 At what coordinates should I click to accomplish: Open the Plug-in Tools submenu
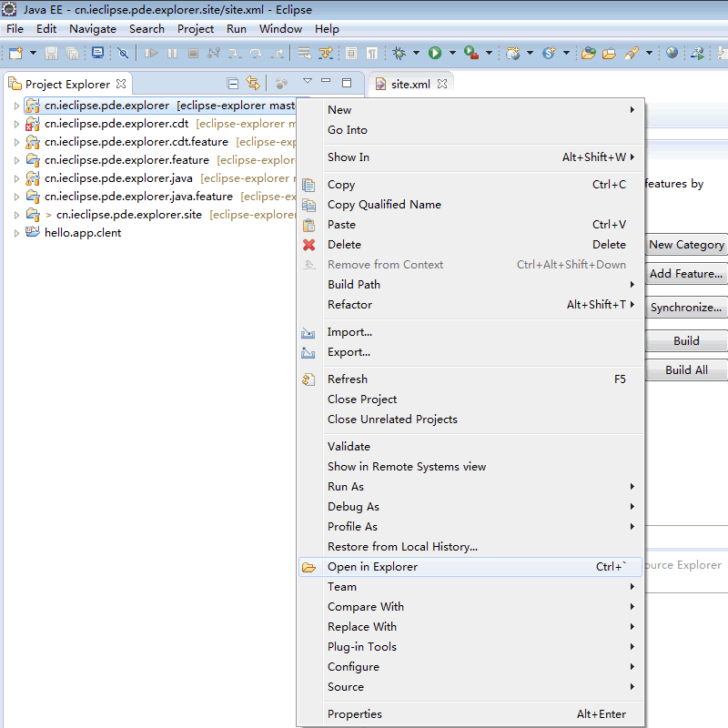[470, 647]
